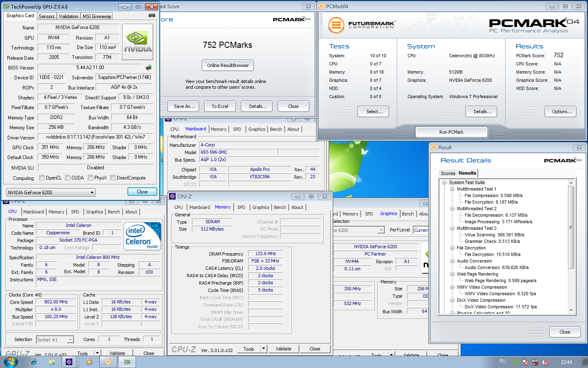Click the BIOS save icon next to BIOS Version

point(149,67)
